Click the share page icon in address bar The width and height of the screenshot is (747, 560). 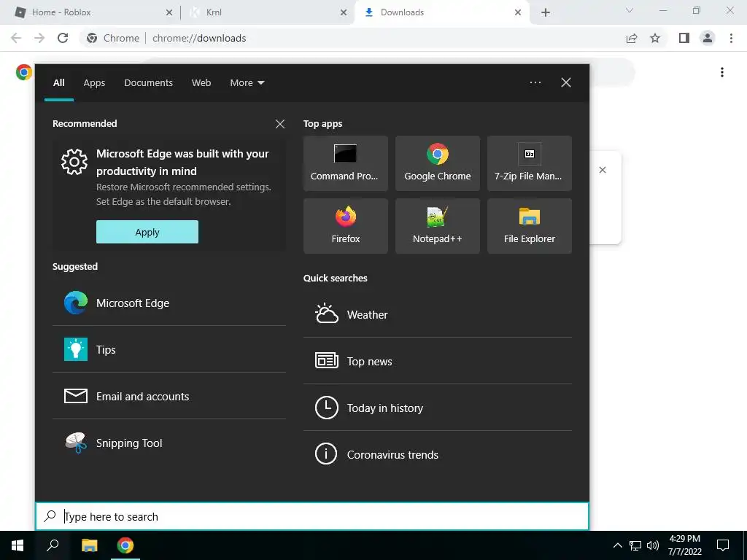(632, 38)
